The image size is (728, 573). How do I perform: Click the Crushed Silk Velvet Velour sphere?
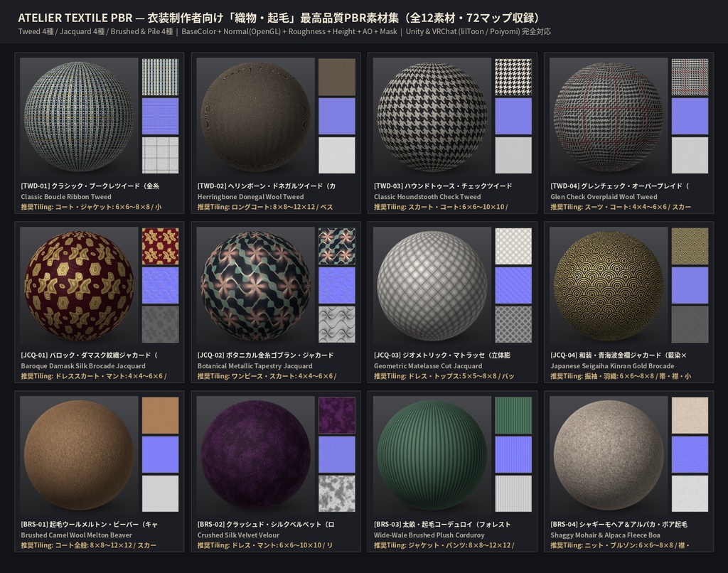tap(255, 454)
